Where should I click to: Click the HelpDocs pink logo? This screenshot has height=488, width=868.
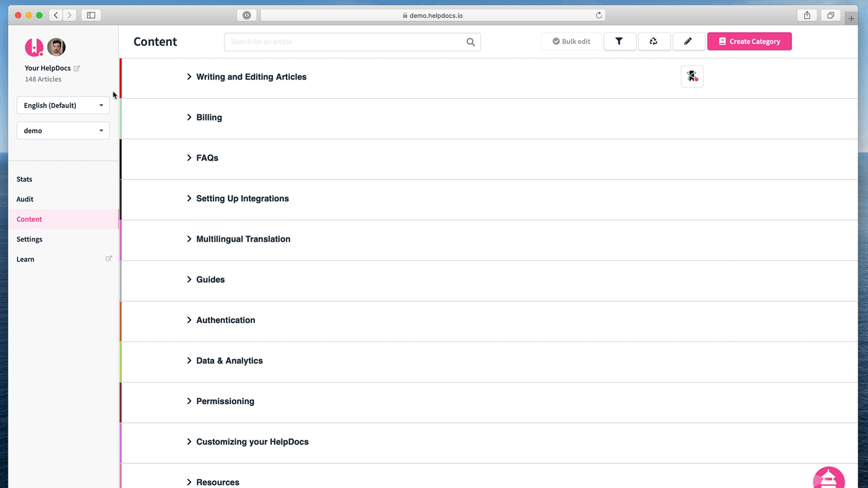34,47
